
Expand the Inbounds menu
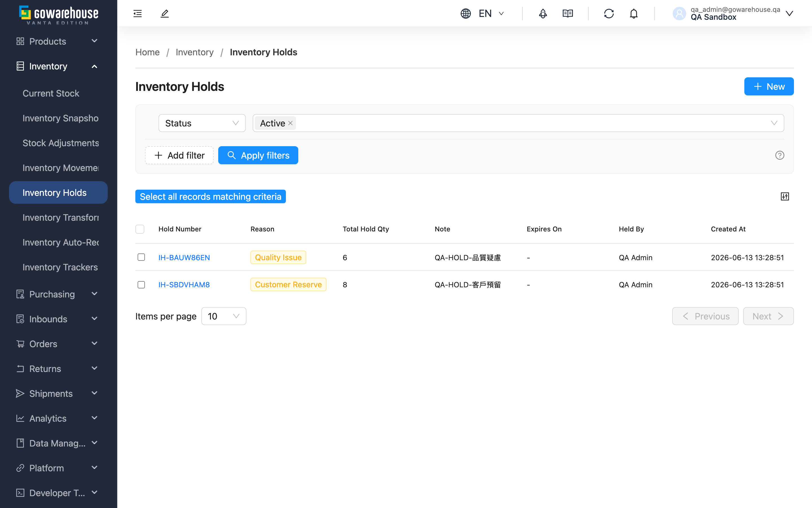[x=58, y=319]
